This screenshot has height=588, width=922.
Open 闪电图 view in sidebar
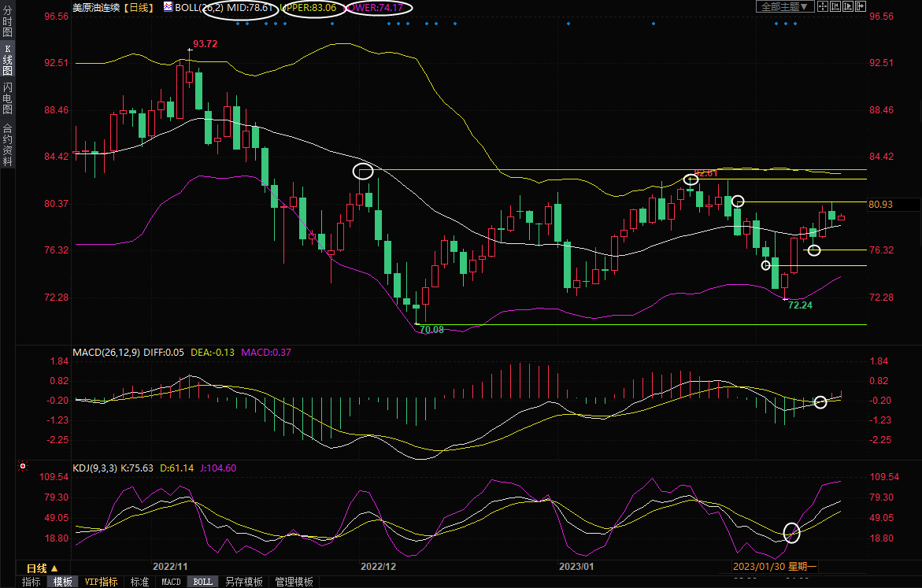(x=7, y=98)
